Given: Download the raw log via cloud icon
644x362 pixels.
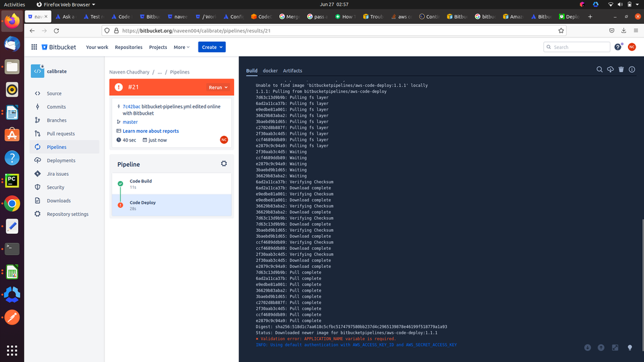Looking at the screenshot, I should [x=610, y=70].
